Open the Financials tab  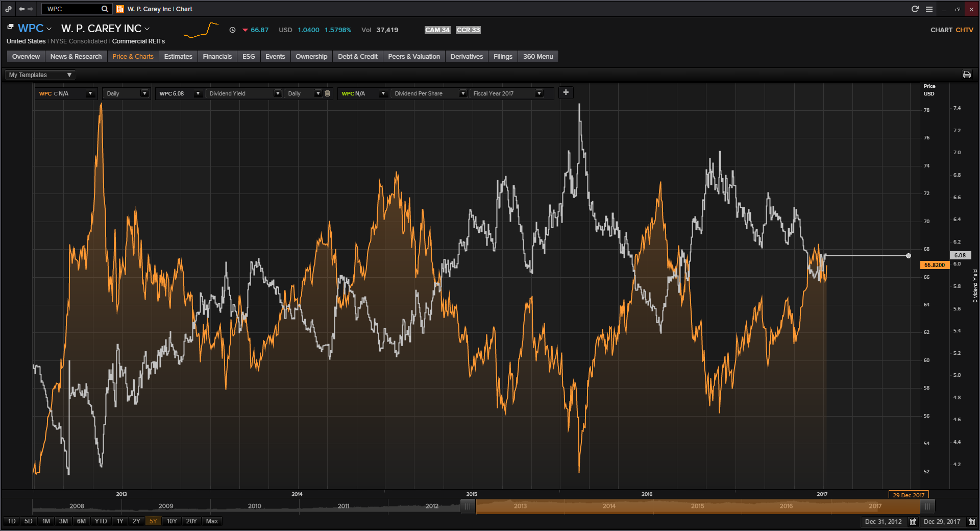click(217, 56)
